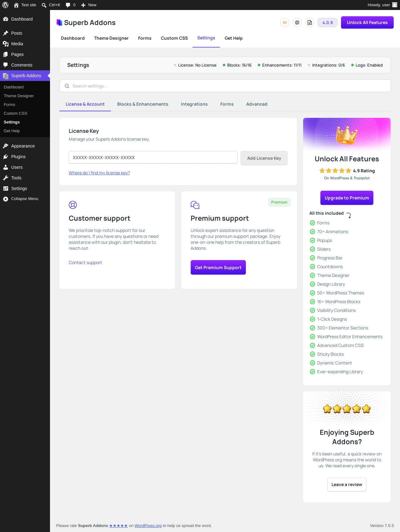Open Dashboard in the top navigation
The image size is (400, 532).
click(73, 38)
